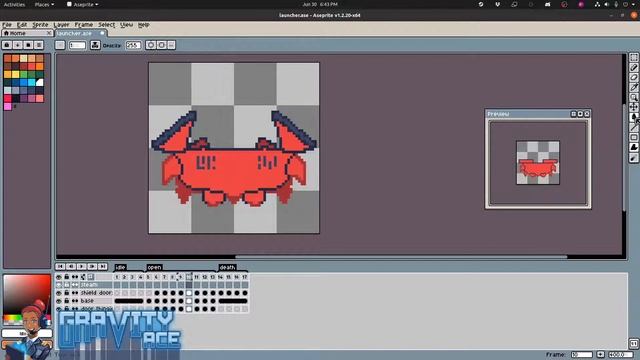Toggle the timeline header onion skin icon
This screenshot has height=360, width=640.
point(91,277)
